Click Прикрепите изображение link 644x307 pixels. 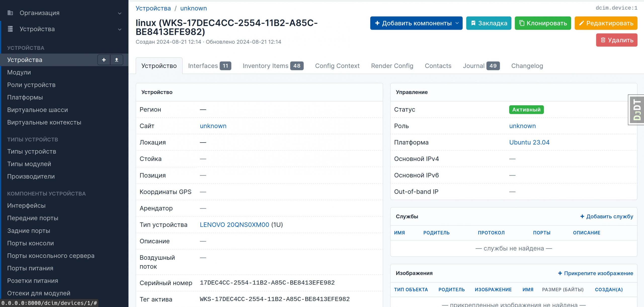point(595,273)
